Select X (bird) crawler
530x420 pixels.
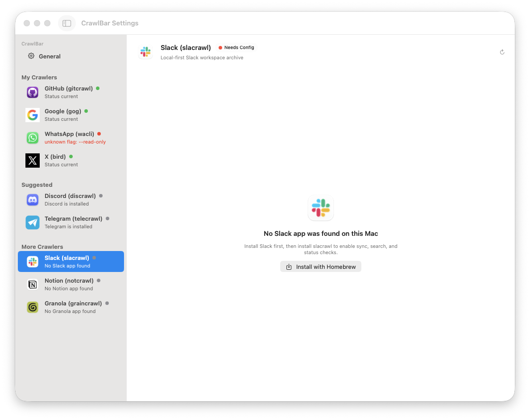71,161
